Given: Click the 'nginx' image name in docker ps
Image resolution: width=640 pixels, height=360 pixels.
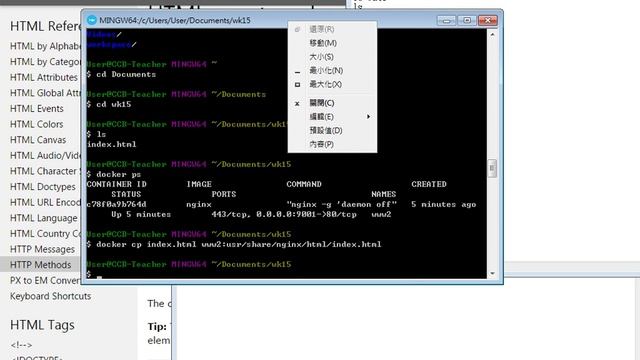Looking at the screenshot, I should (199, 204).
